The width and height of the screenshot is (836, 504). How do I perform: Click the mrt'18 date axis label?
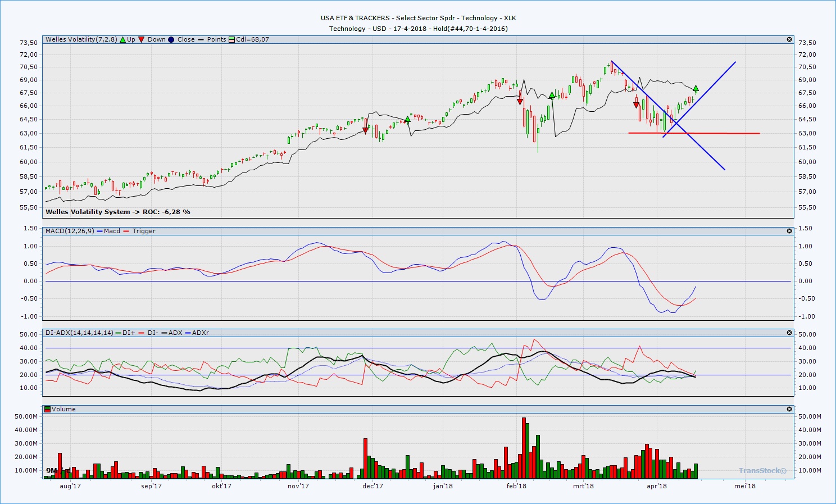583,485
